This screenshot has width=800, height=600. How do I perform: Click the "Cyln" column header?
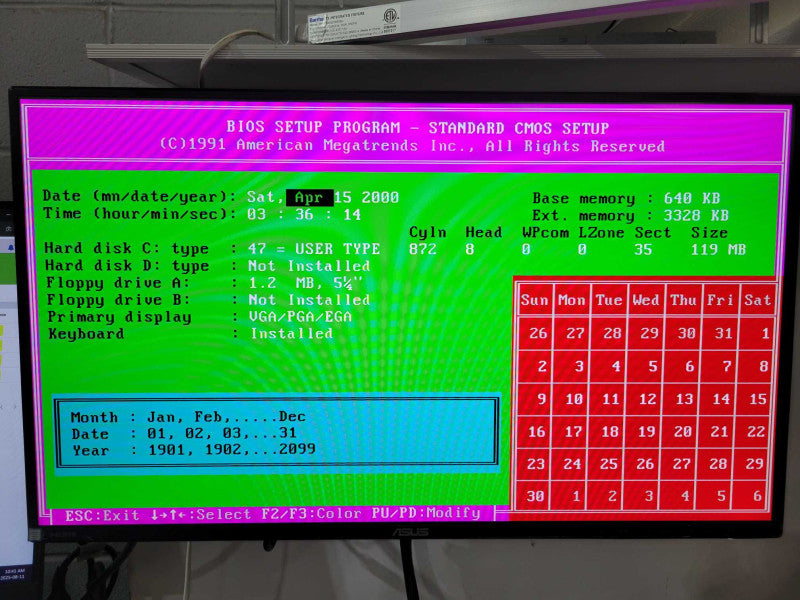[x=428, y=233]
